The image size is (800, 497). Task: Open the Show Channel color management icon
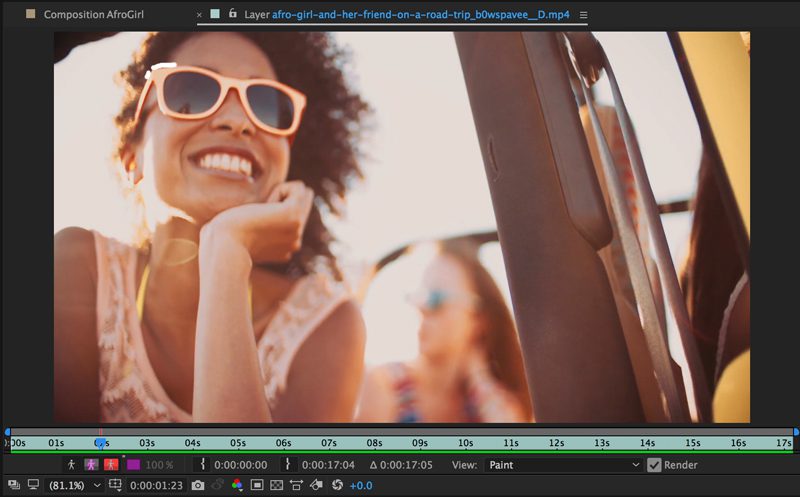point(237,485)
